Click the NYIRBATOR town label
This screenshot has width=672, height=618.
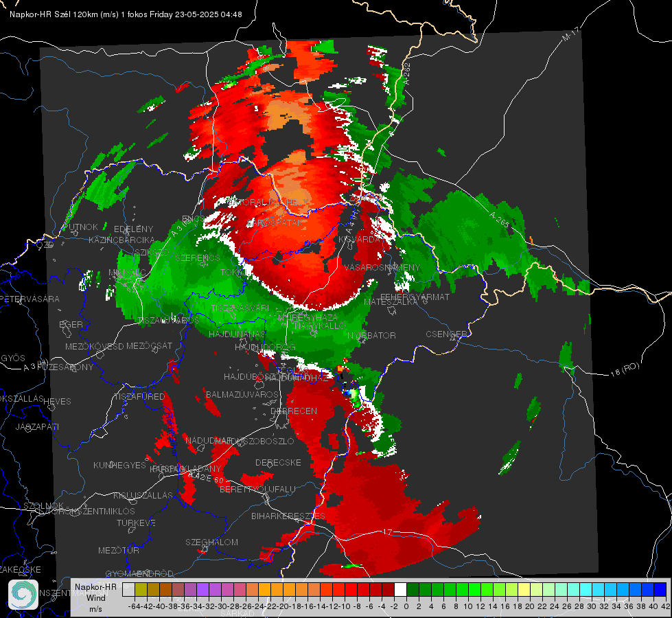pyautogui.click(x=371, y=335)
